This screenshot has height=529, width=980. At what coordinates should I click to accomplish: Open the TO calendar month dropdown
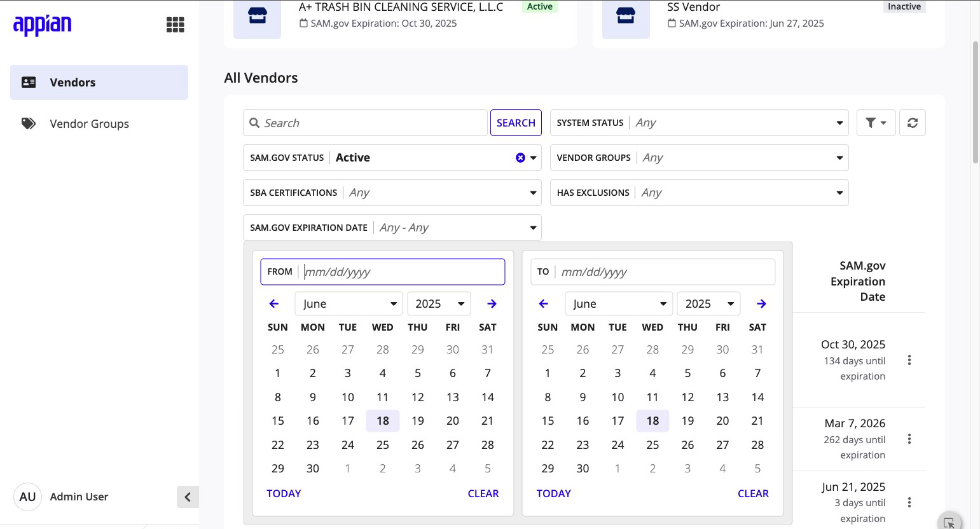(x=618, y=304)
